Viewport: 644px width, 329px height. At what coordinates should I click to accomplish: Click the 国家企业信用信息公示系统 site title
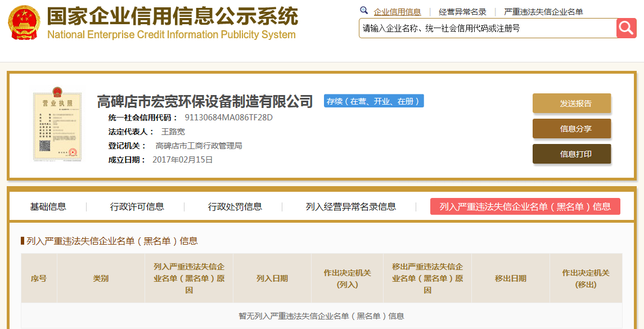point(172,16)
